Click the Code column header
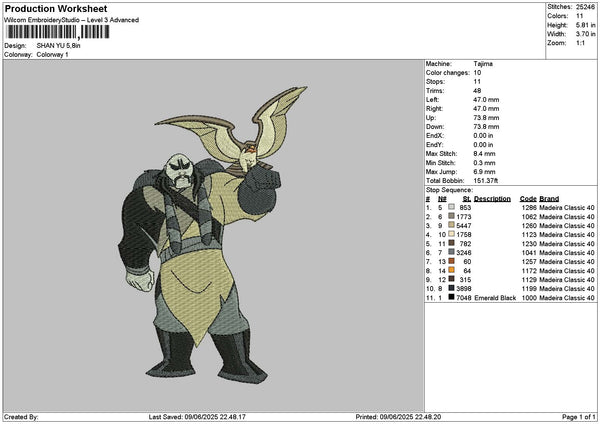This screenshot has width=600, height=424. pyautogui.click(x=528, y=198)
